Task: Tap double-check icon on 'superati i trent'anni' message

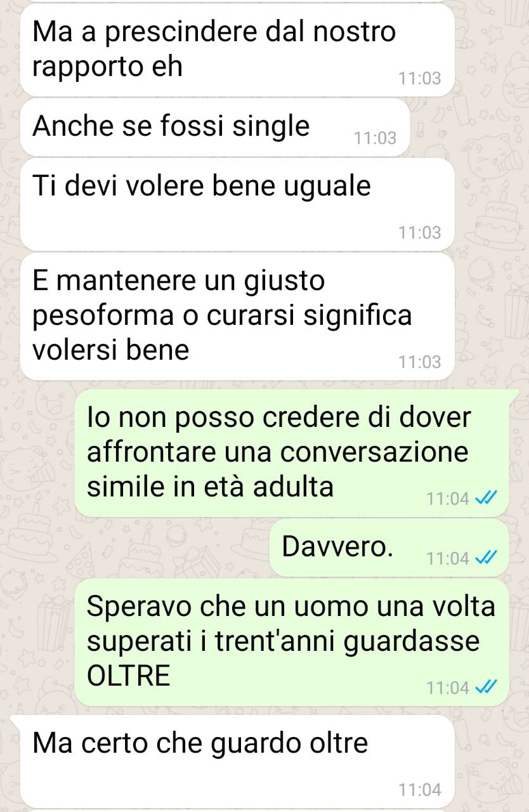Action: point(484,688)
